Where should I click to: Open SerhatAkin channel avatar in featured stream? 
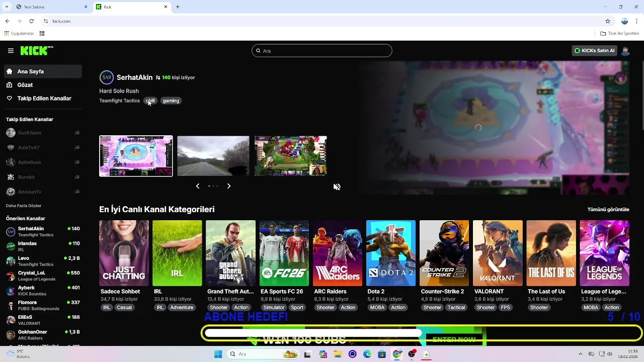click(x=106, y=77)
